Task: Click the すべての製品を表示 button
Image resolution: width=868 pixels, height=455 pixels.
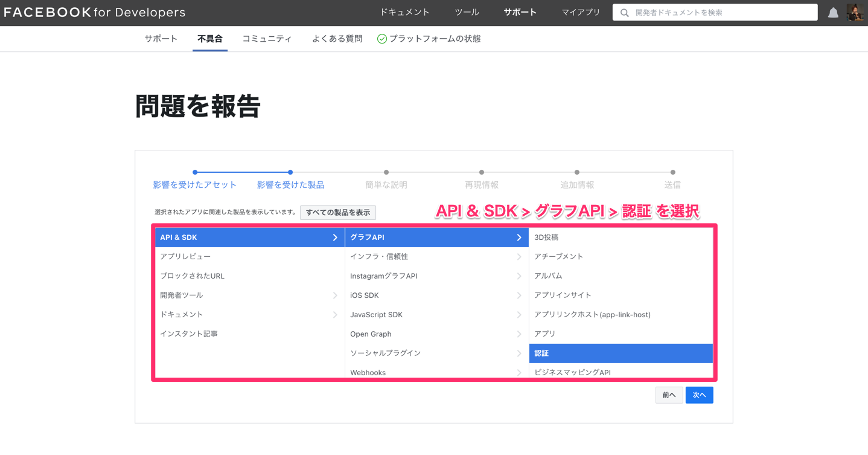Action: click(x=338, y=213)
